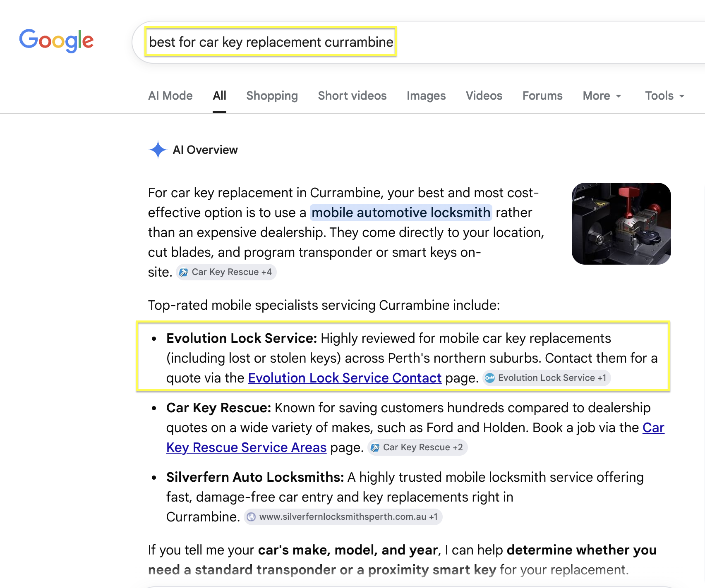
Task: Open the silverfernlocksmithsperth.com.au source chip
Action: pos(343,517)
